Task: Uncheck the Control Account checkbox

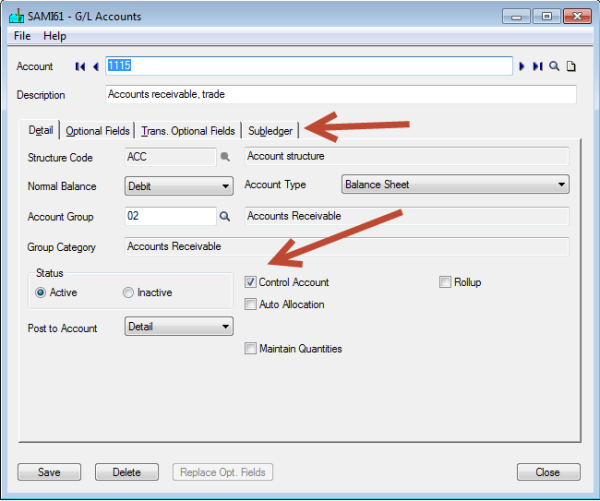Action: tap(251, 283)
